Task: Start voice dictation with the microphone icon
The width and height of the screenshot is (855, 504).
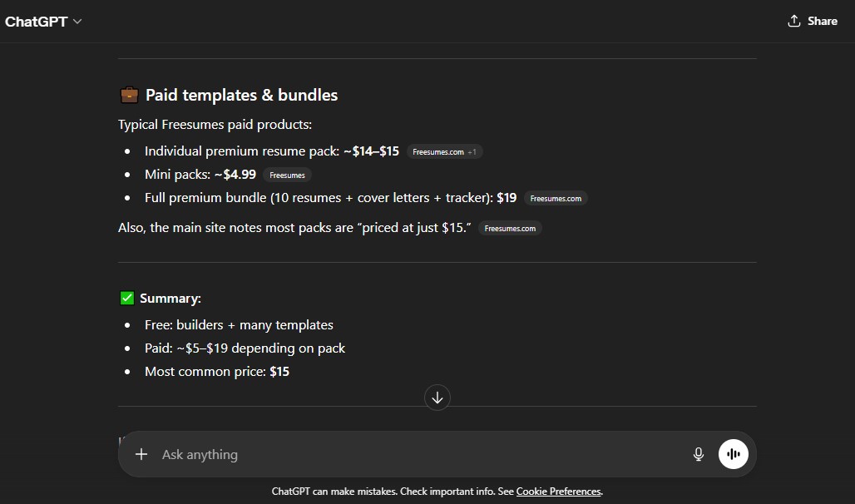Action: tap(699, 454)
